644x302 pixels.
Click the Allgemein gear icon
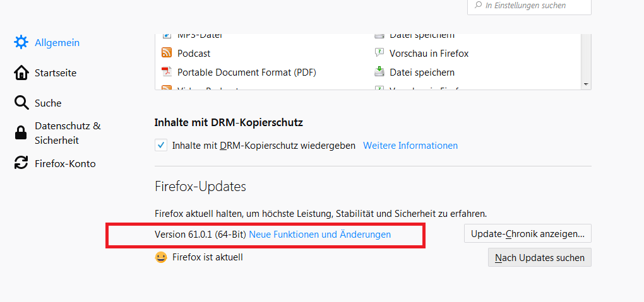21,42
